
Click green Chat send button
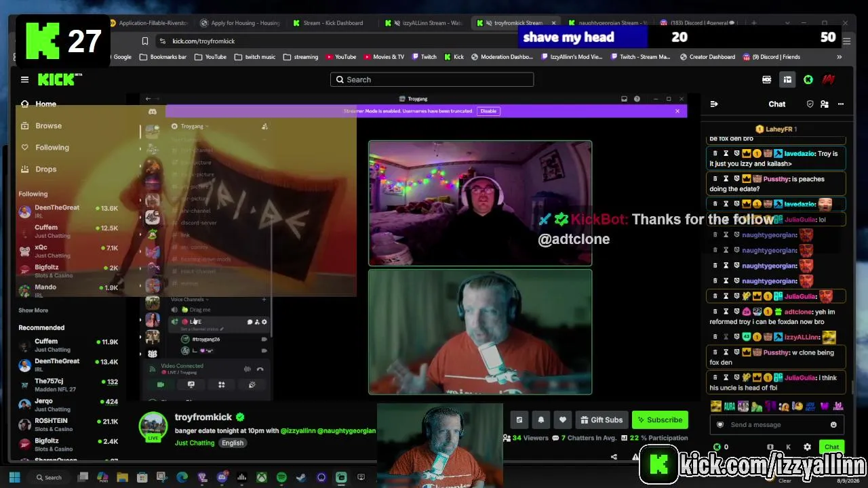tap(832, 447)
